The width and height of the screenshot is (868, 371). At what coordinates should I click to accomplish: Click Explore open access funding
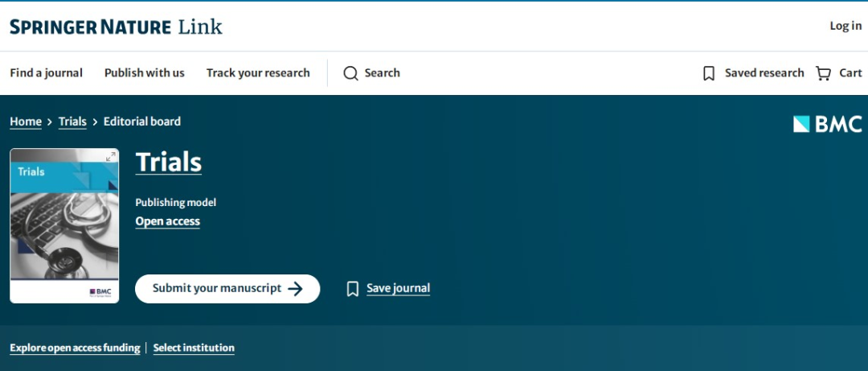click(75, 348)
